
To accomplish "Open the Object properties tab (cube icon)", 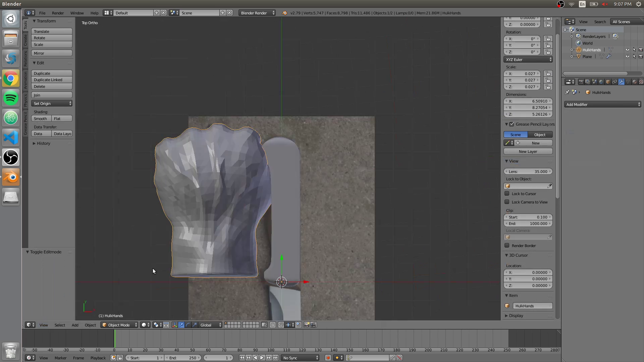I will point(608,82).
